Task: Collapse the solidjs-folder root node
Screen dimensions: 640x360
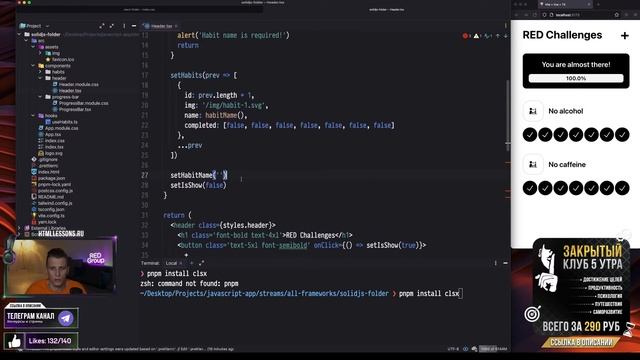Action: tap(20, 35)
